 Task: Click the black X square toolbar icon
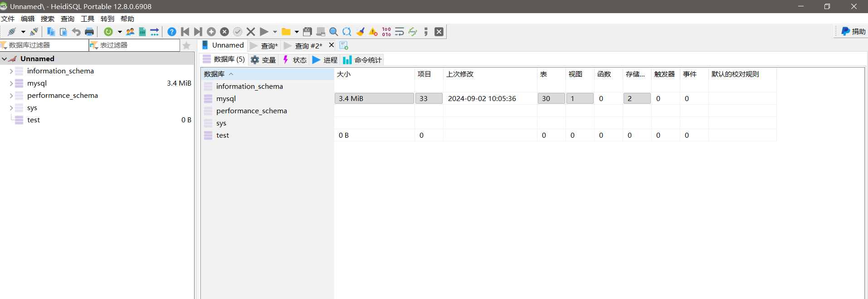click(439, 32)
